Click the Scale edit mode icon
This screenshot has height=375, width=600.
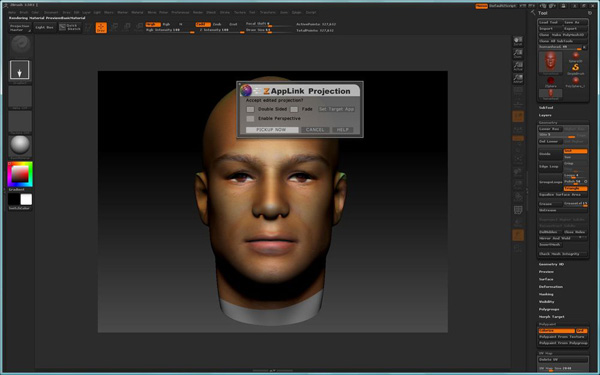126,27
